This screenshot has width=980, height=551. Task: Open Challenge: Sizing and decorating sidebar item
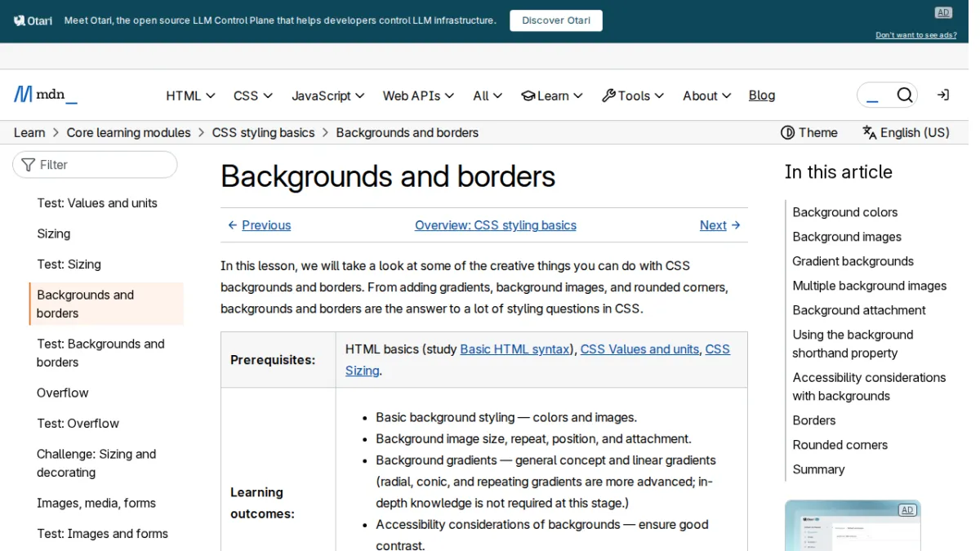96,463
